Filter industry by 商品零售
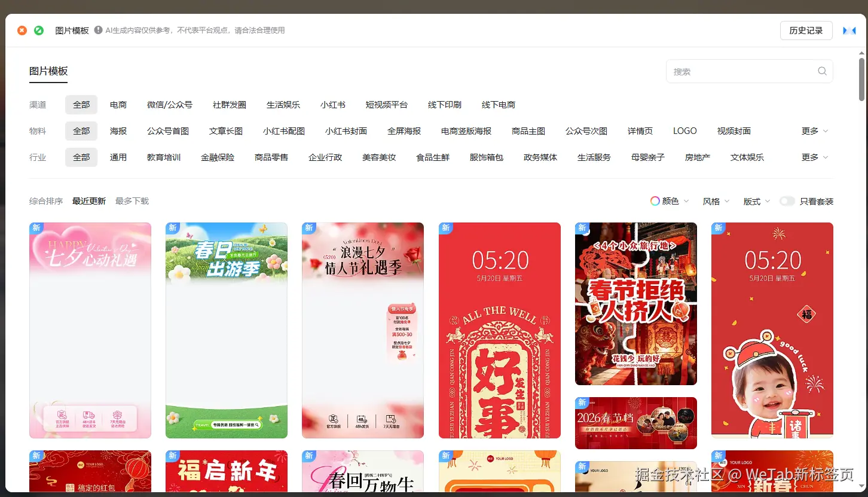 [271, 157]
